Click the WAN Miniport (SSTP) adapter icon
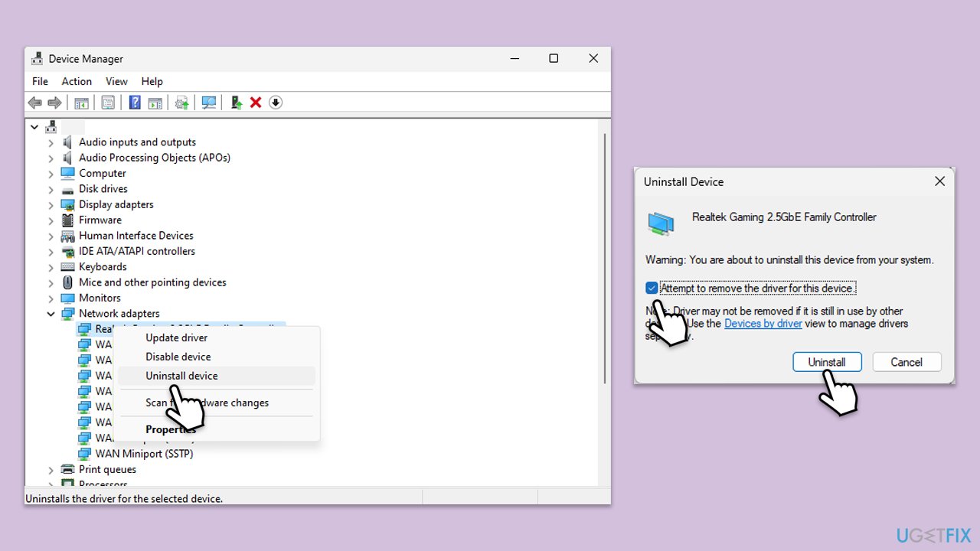This screenshot has width=980, height=551. pyautogui.click(x=84, y=454)
